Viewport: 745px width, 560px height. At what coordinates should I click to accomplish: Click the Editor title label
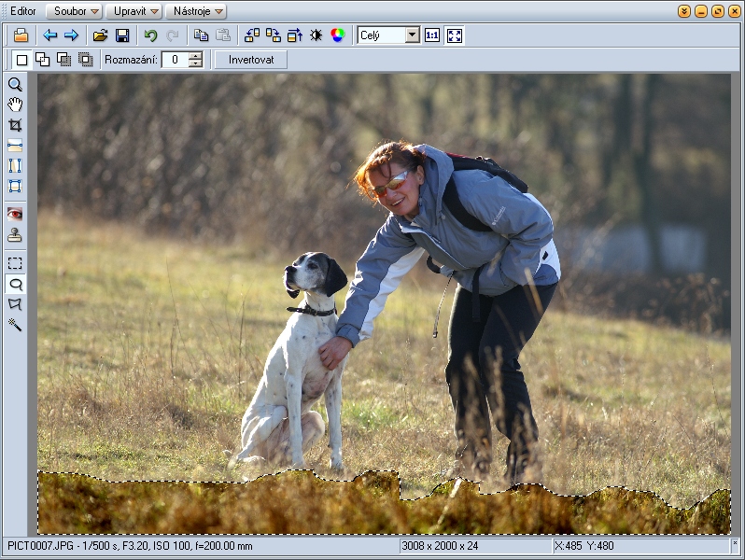point(22,11)
